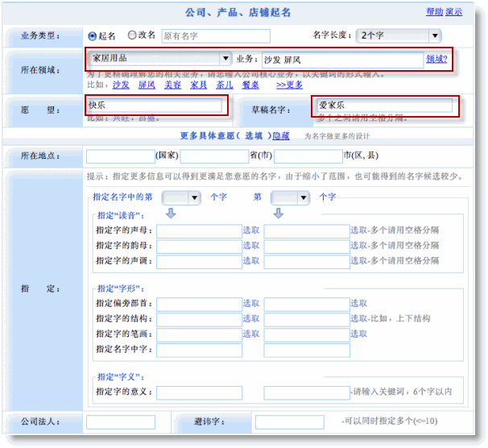
Task: Click the first blue down-arrow icon
Action: (x=170, y=213)
